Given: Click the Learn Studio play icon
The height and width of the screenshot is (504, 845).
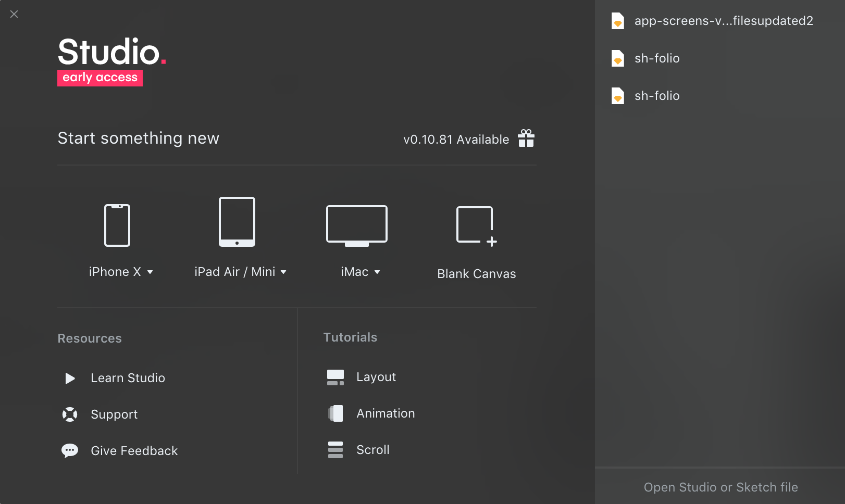Looking at the screenshot, I should click(x=70, y=378).
